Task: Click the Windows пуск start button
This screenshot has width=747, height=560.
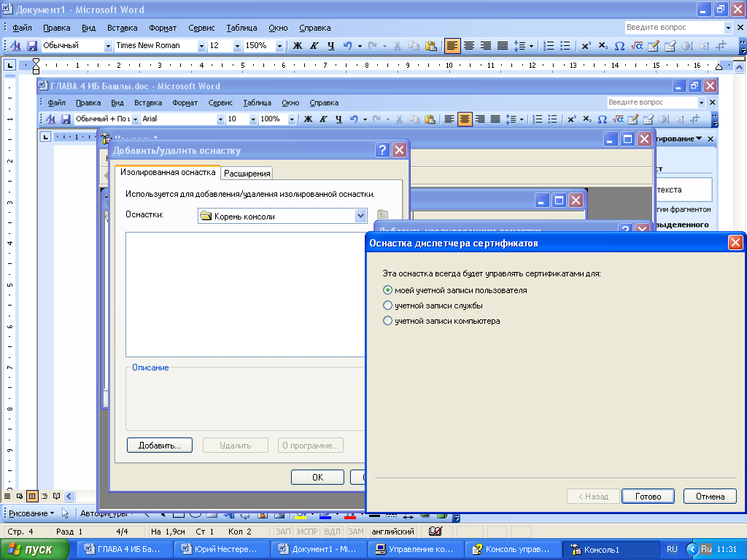Action: [34, 549]
